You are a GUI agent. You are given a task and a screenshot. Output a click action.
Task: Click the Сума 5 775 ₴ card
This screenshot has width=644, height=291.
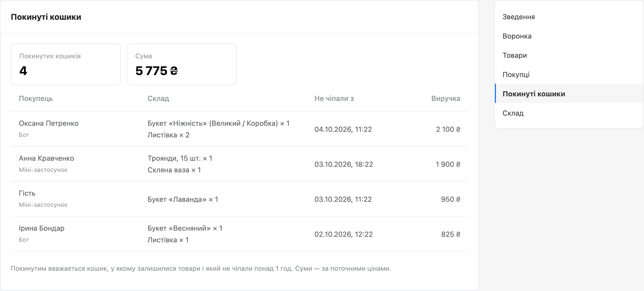click(182, 64)
